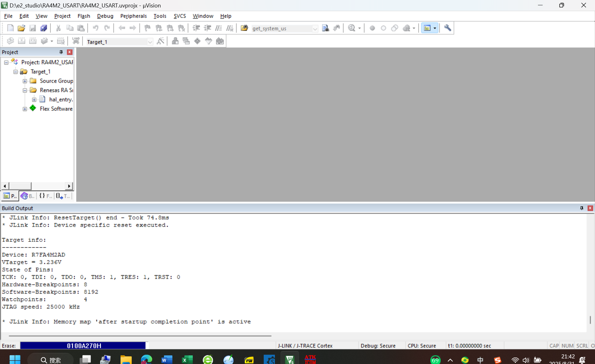The height and width of the screenshot is (364, 595).
Task: Toggle pin on the Project panel
Action: [61, 52]
